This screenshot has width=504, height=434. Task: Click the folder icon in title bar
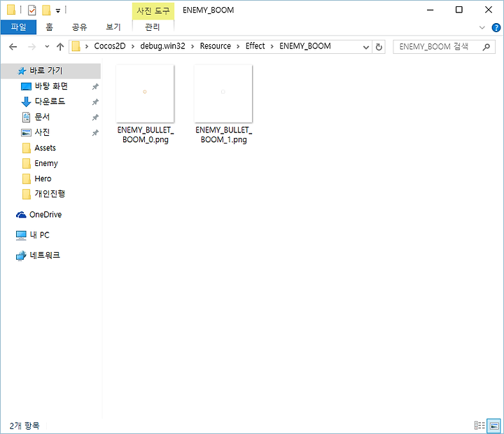tap(11, 10)
